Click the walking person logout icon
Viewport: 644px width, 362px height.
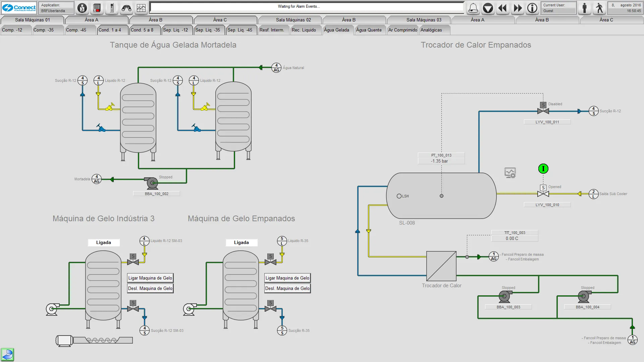click(x=599, y=8)
